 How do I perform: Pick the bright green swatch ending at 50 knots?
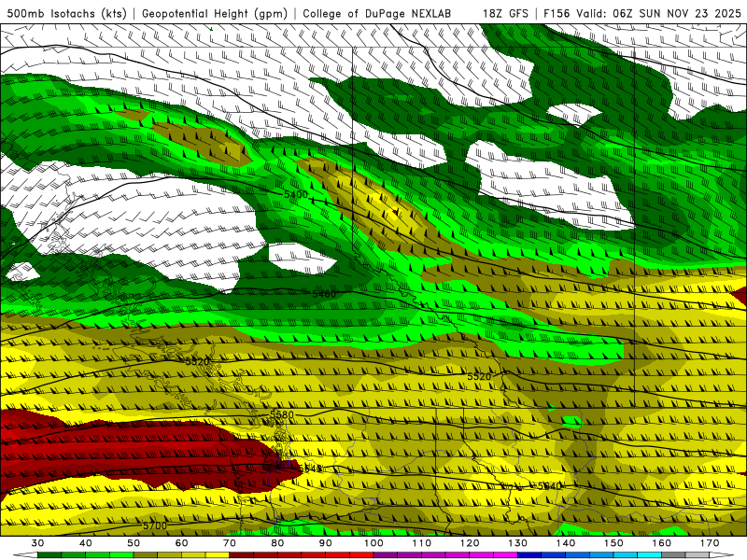tap(121, 555)
